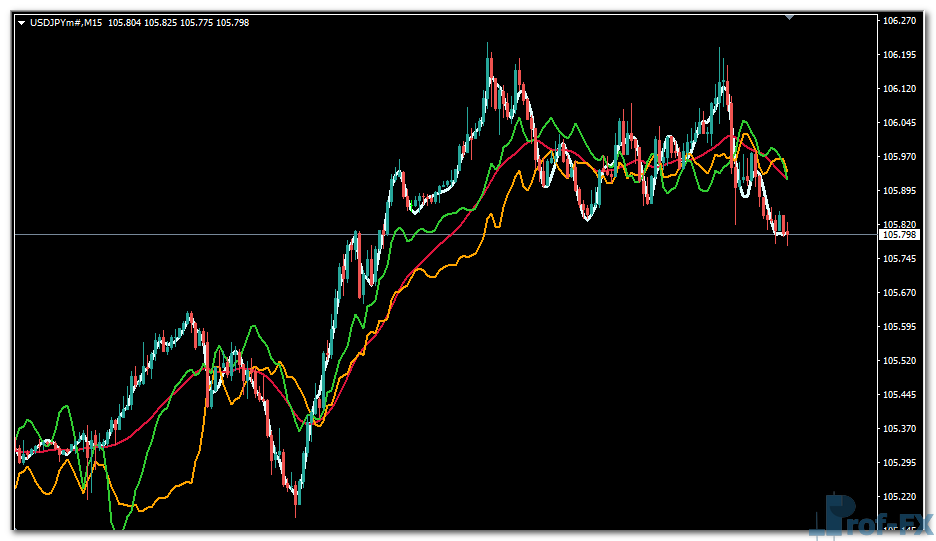Click the chart shift triangle marker at top

(x=790, y=18)
